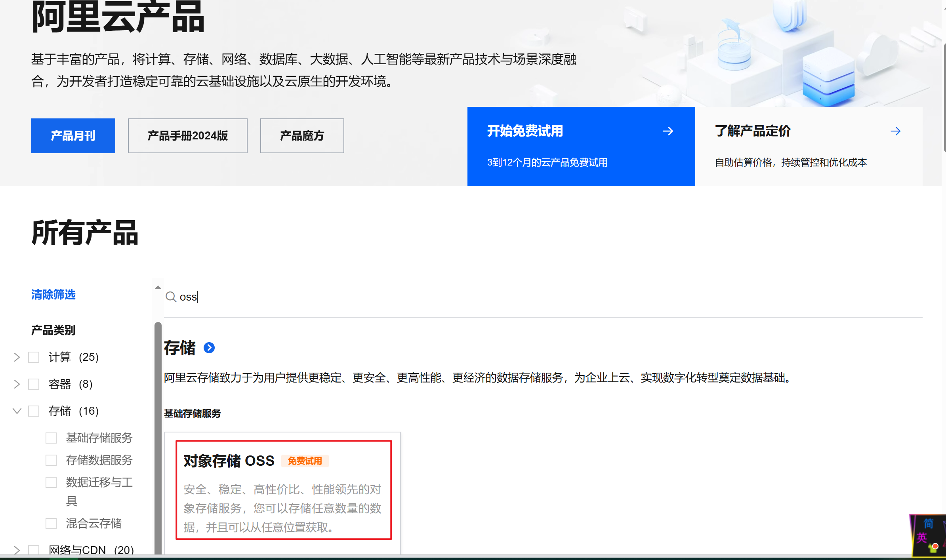Open the 存储 category arrow icon
The image size is (946, 560).
coord(209,348)
